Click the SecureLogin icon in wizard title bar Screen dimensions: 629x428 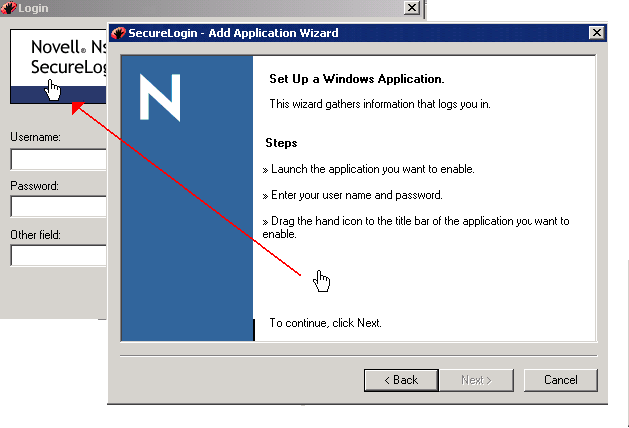pos(118,33)
